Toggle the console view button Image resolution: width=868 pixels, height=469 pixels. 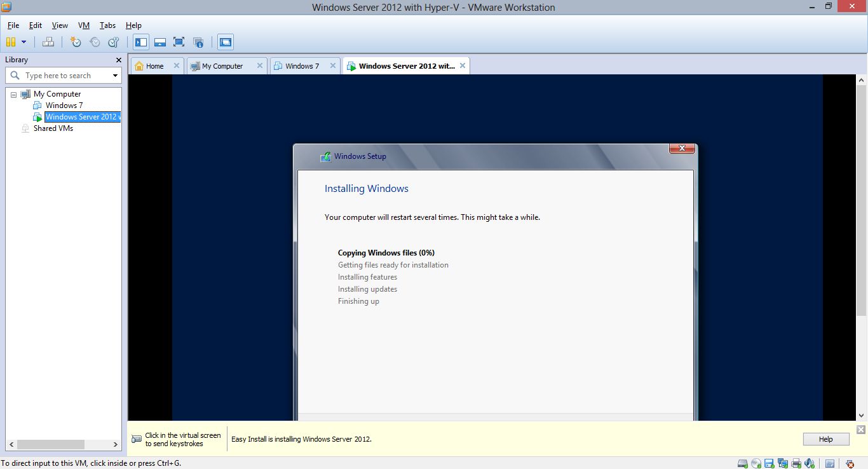[x=225, y=42]
